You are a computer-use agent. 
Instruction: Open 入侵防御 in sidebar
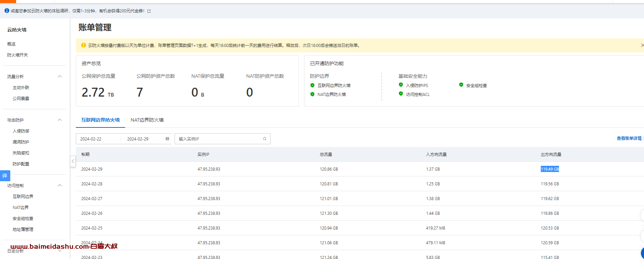point(21,131)
